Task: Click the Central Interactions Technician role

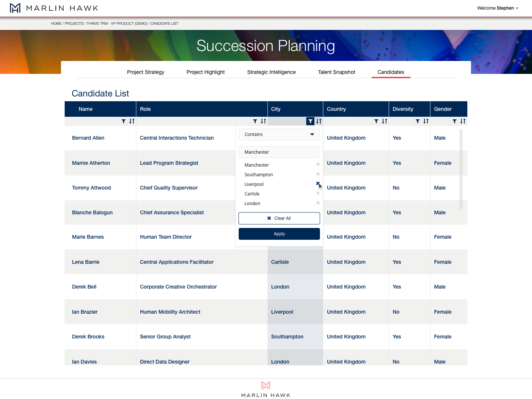Action: coord(177,138)
